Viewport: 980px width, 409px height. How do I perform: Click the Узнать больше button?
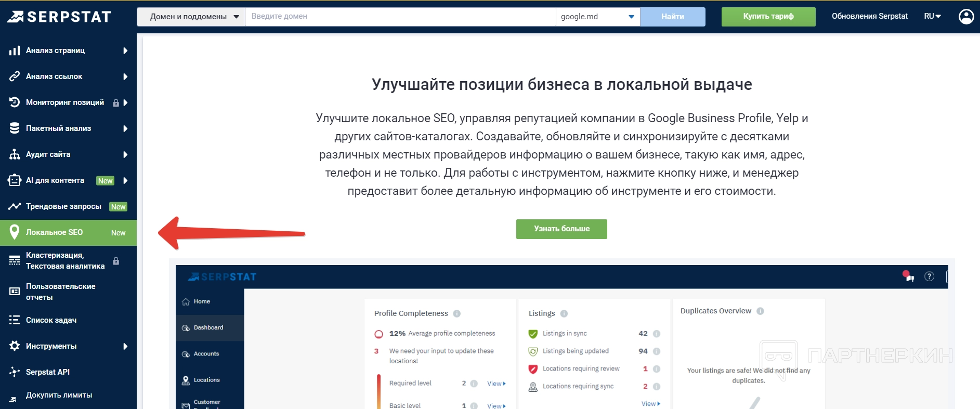click(x=561, y=229)
